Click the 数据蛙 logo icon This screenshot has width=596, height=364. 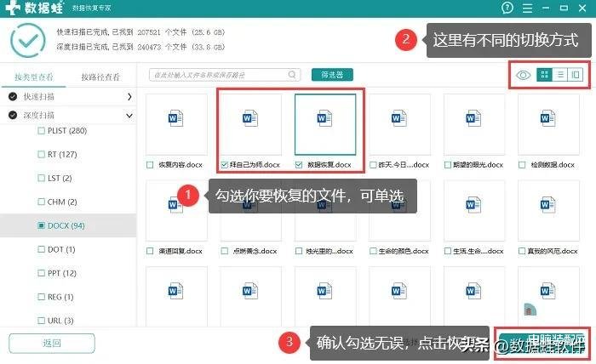(x=13, y=8)
